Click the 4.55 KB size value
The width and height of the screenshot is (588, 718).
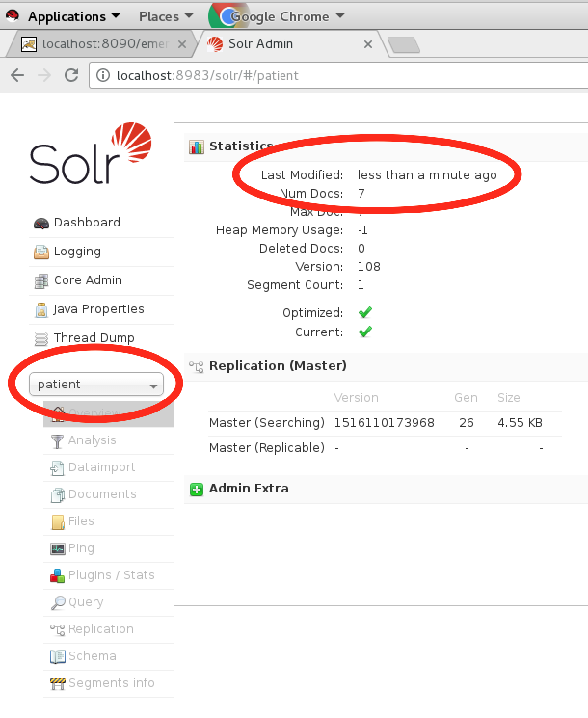click(x=520, y=423)
